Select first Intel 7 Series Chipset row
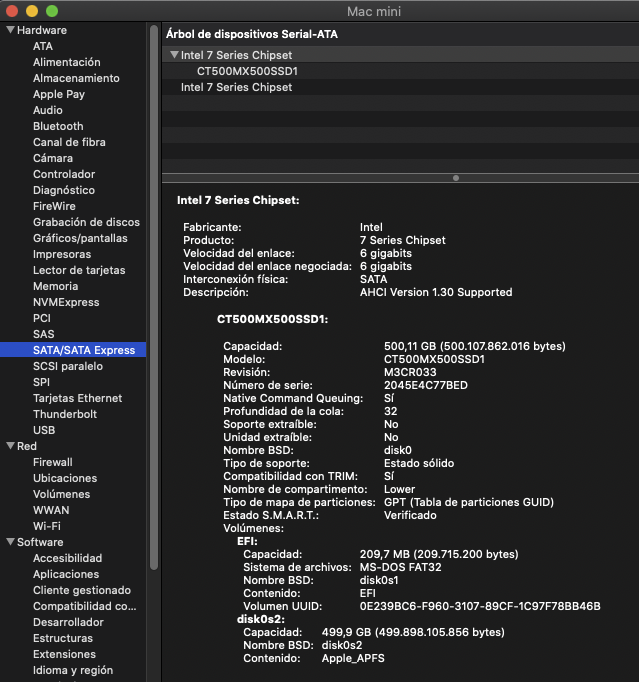Screen dimensions: 639x682 click(400, 55)
